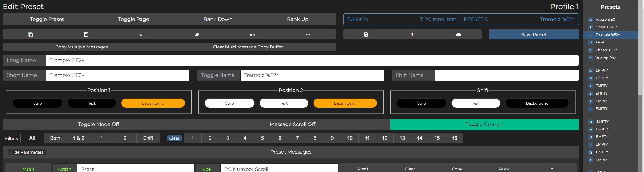Click the Short Name input field

pos(118,75)
